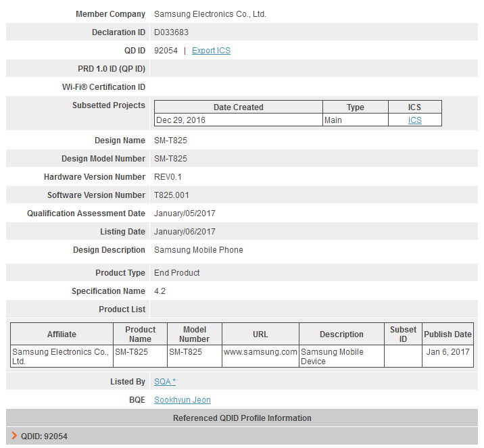The width and height of the screenshot is (484, 448).
Task: Click the Wi-Fi Certification ID label
Action: pyautogui.click(x=103, y=87)
